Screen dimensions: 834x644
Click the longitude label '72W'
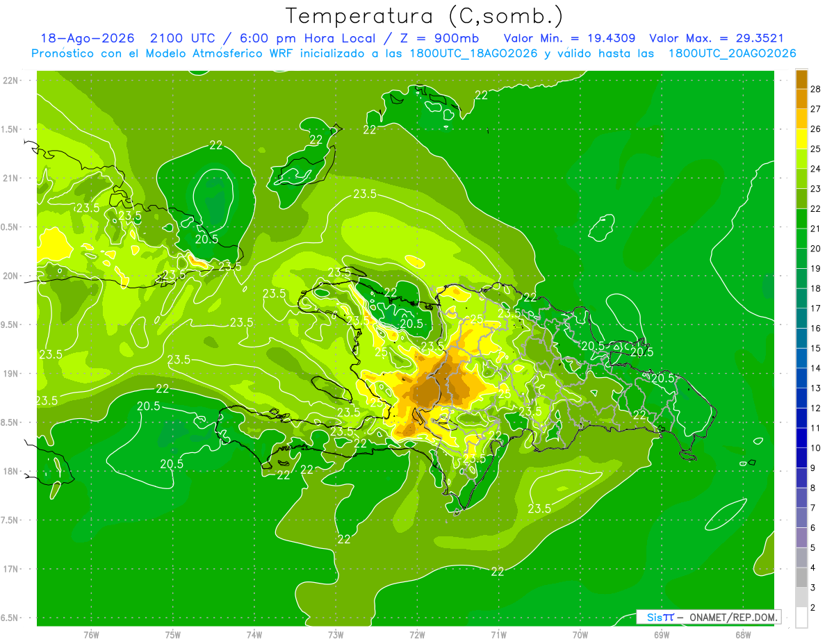coord(417,635)
